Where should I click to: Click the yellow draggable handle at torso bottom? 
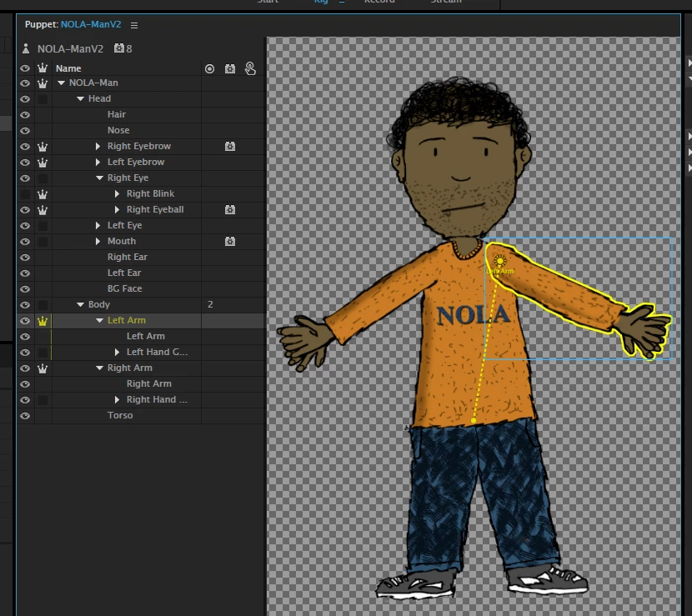(x=474, y=421)
